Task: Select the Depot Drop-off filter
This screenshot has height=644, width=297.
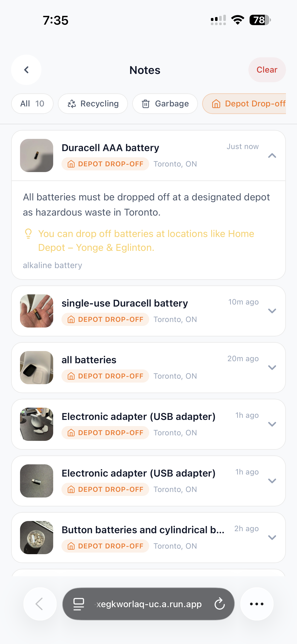Action: coord(244,103)
